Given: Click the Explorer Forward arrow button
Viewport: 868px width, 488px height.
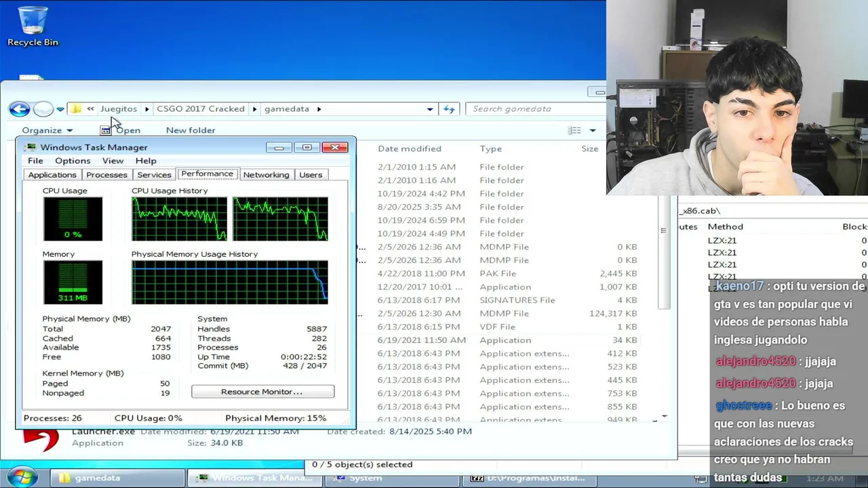Looking at the screenshot, I should [x=43, y=109].
